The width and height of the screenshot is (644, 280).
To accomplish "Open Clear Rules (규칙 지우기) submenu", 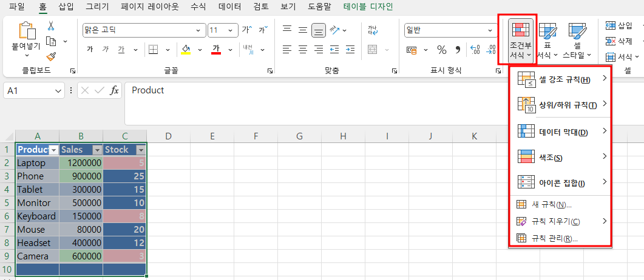I will coord(561,221).
